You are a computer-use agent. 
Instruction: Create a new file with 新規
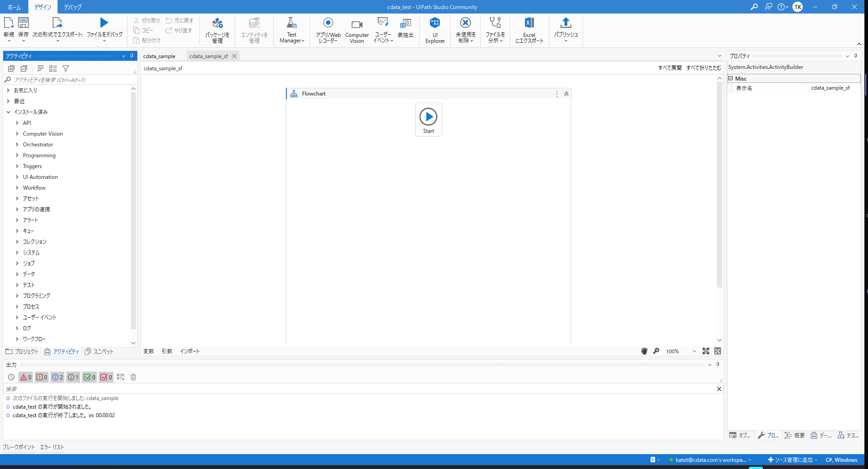tap(9, 28)
